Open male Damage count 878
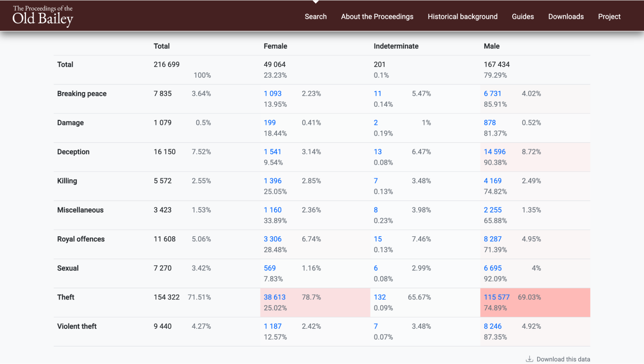The width and height of the screenshot is (644, 364). click(x=490, y=123)
